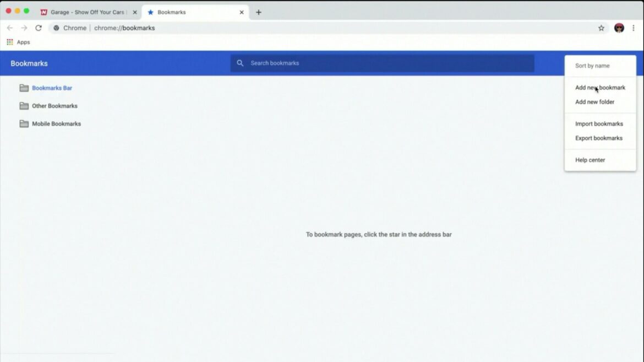644x362 pixels.
Task: Switch to the Garage - Show Off Your Cars tab
Action: click(87, 12)
